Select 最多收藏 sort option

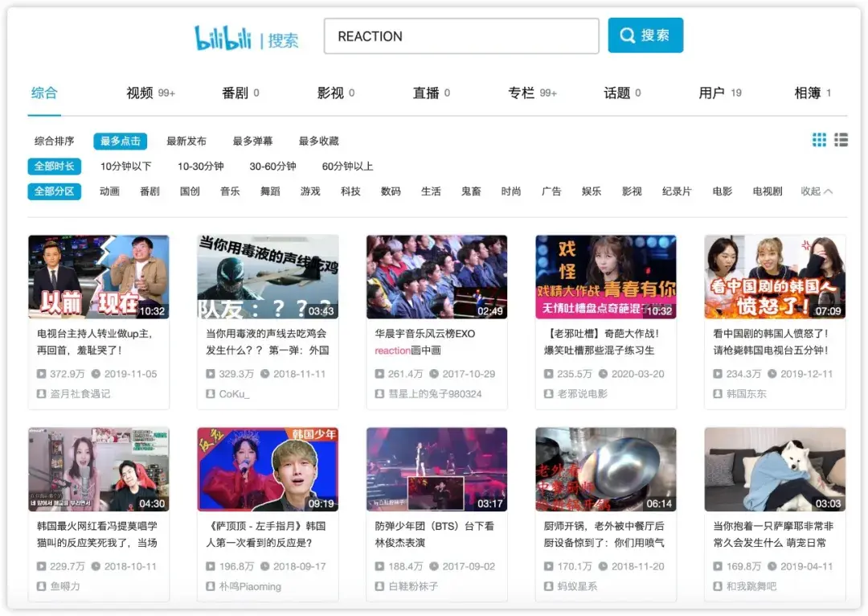(x=319, y=142)
